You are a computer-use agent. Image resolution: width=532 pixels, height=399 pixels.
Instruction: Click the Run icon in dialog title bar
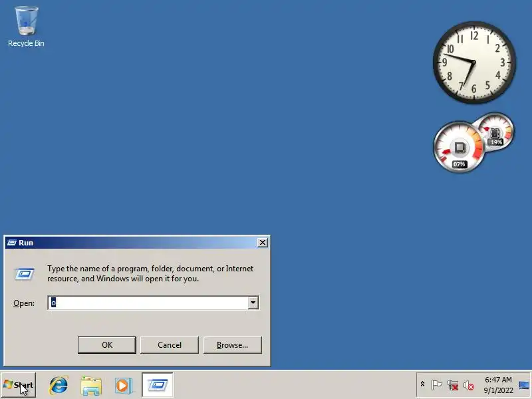click(11, 243)
